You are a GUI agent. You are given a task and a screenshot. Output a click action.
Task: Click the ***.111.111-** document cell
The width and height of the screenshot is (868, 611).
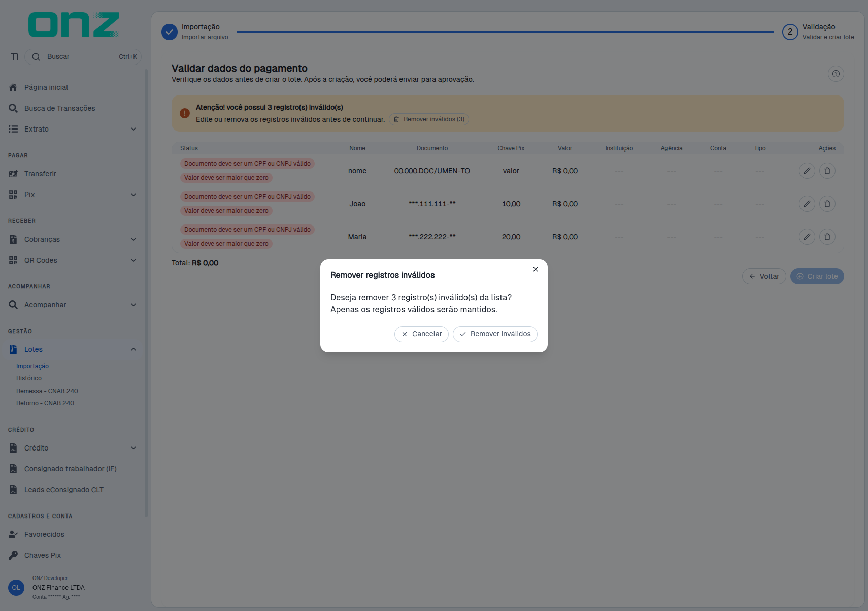(432, 204)
